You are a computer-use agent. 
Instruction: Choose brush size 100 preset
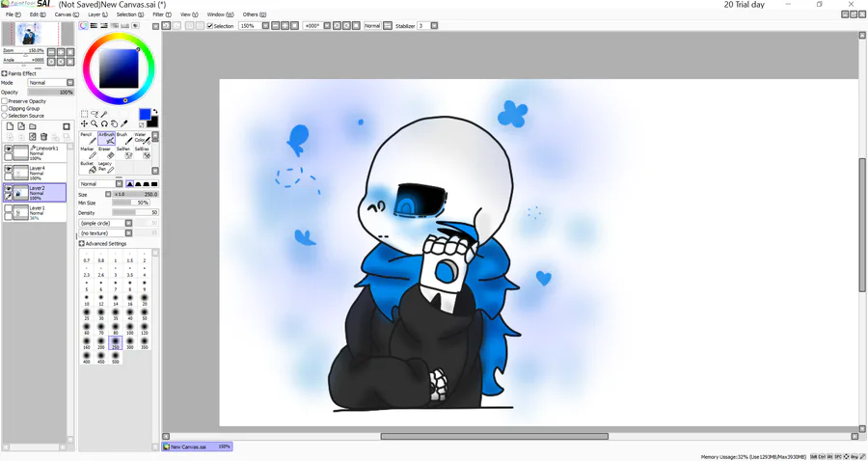[x=129, y=330]
